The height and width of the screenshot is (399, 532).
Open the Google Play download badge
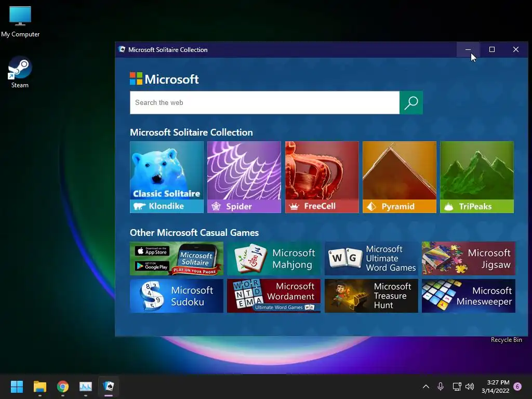(152, 266)
